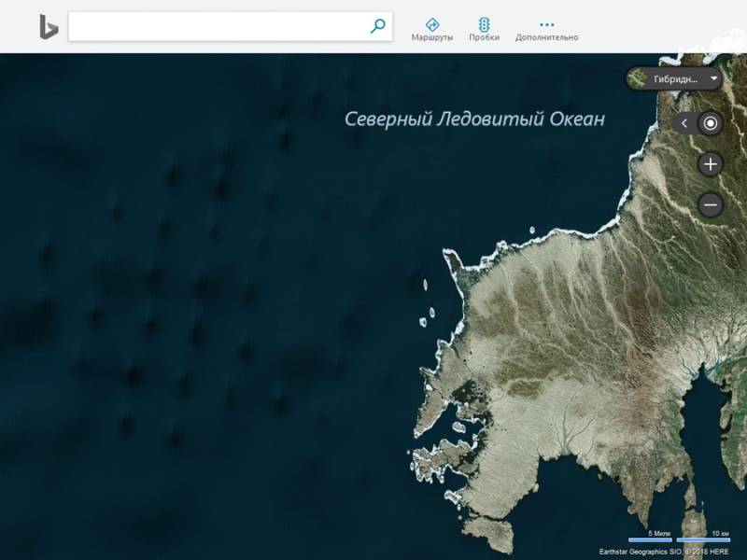Click the map style thumbnail preview
Image resolution: width=747 pixels, height=560 pixels.
[637, 78]
